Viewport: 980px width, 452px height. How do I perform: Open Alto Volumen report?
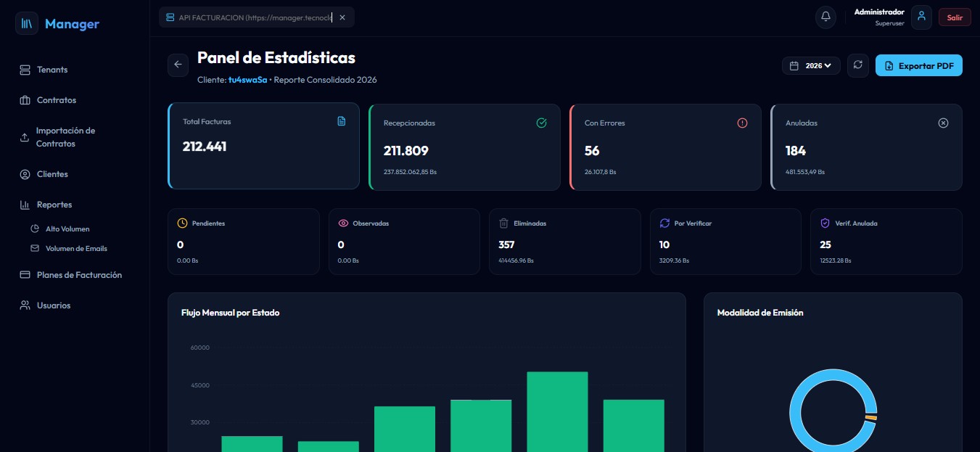pyautogui.click(x=67, y=229)
